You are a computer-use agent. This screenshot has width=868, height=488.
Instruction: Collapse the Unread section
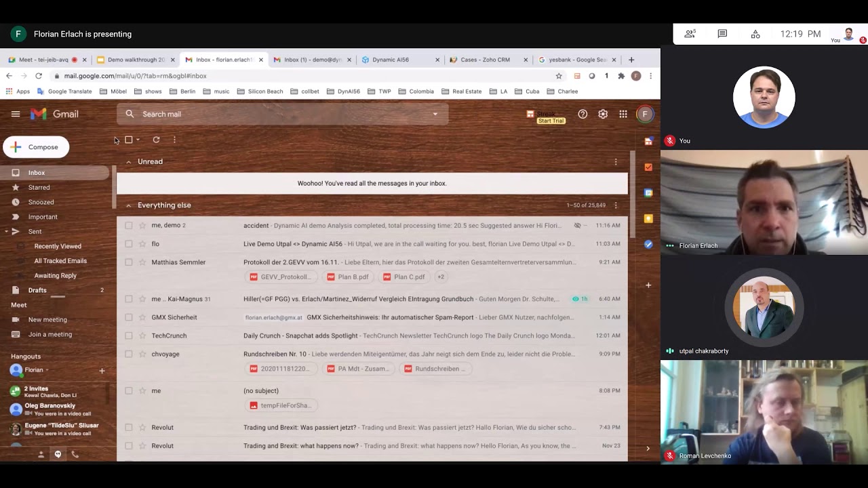[128, 162]
